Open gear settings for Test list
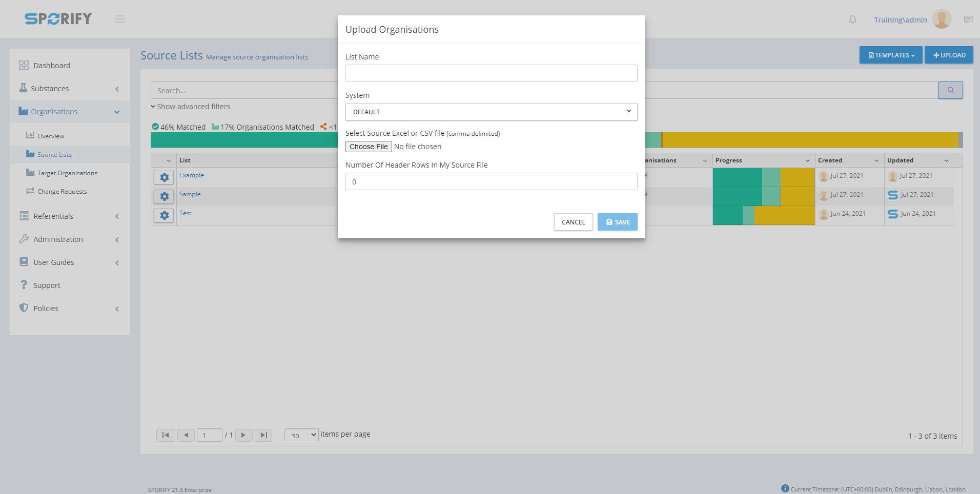The image size is (980, 494). coord(164,215)
